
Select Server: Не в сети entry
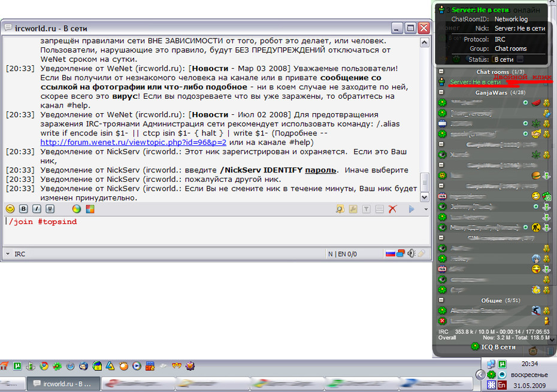point(476,82)
